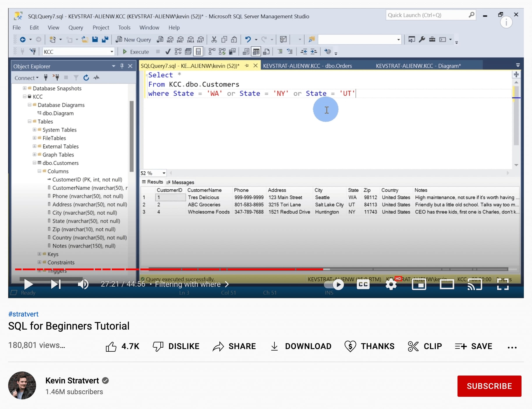The height and width of the screenshot is (409, 532).
Task: Open the #stratvert hashtag link
Action: pos(23,314)
